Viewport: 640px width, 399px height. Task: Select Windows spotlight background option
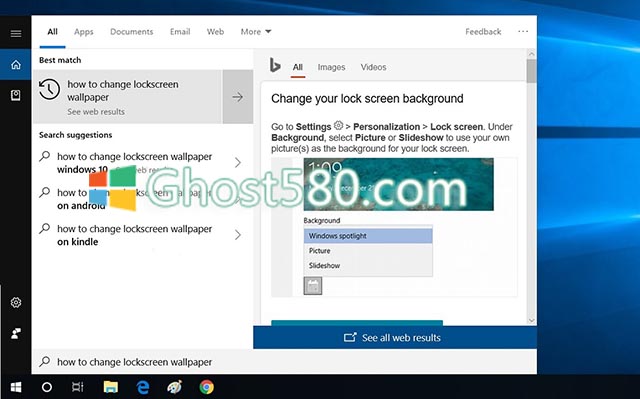[368, 236]
